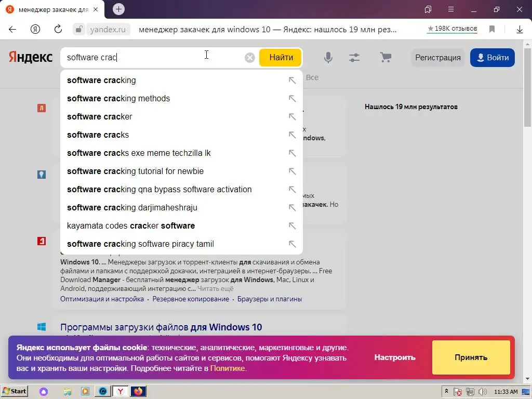Click the Найти search button
The width and height of the screenshot is (532, 399).
coord(281,57)
